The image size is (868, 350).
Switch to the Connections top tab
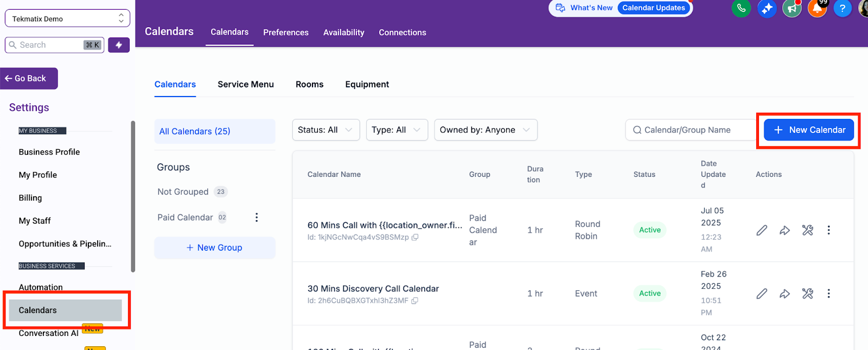[403, 33]
